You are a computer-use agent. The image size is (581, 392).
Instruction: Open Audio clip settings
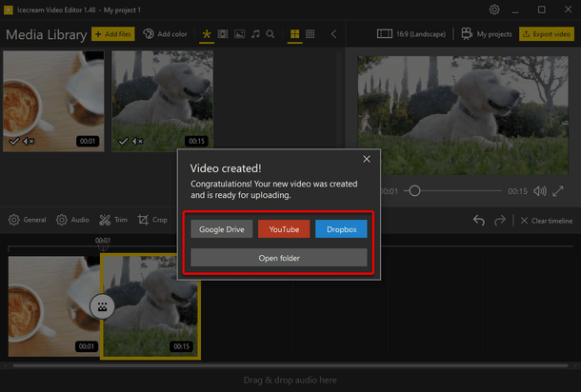(72, 220)
